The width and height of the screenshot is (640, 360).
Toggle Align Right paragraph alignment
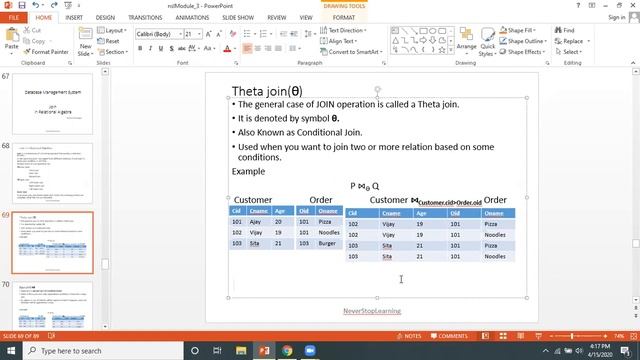(x=268, y=49)
